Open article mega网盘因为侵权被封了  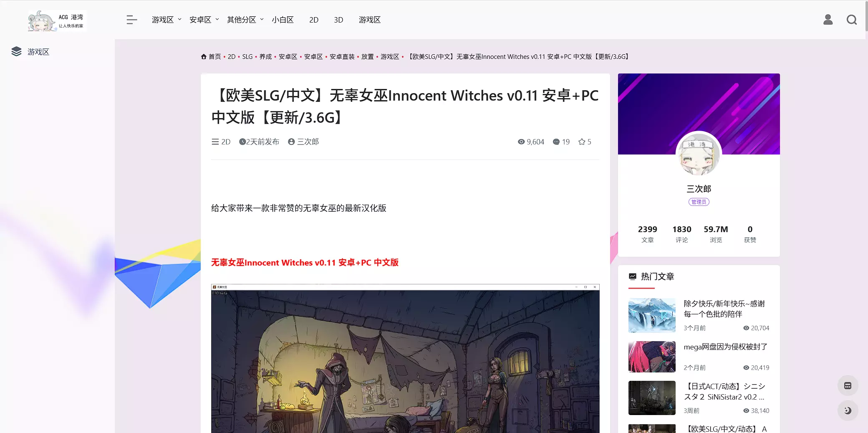(725, 347)
